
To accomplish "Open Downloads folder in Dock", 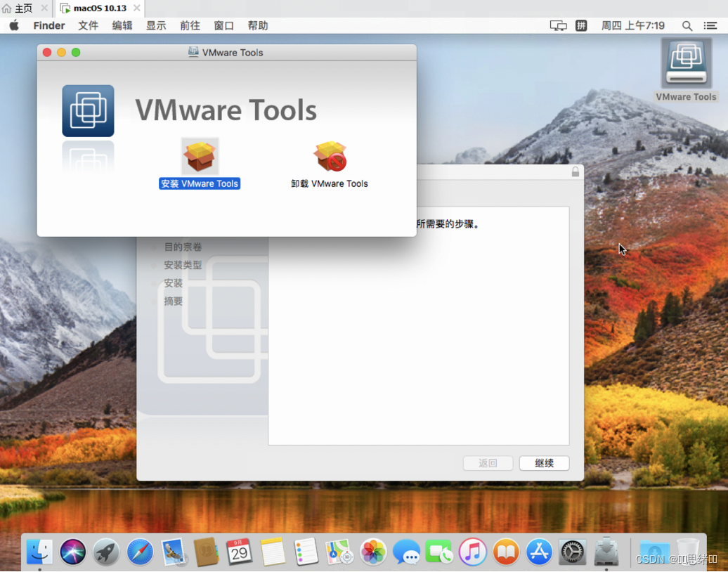I will [x=654, y=552].
